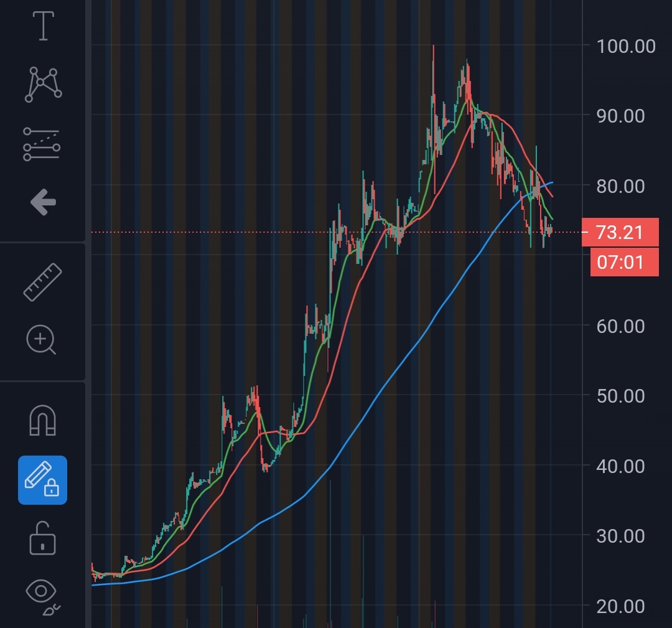Activate the ruler Measure tool
The image size is (672, 628).
tap(42, 283)
